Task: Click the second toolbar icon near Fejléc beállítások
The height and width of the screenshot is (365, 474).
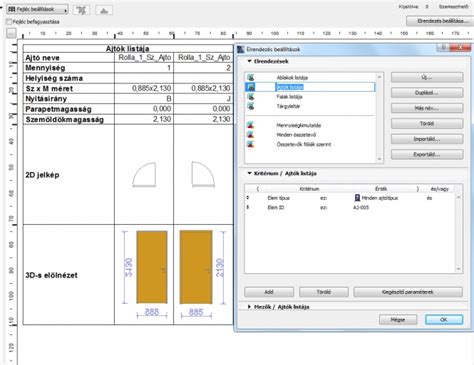Action: coord(104,10)
